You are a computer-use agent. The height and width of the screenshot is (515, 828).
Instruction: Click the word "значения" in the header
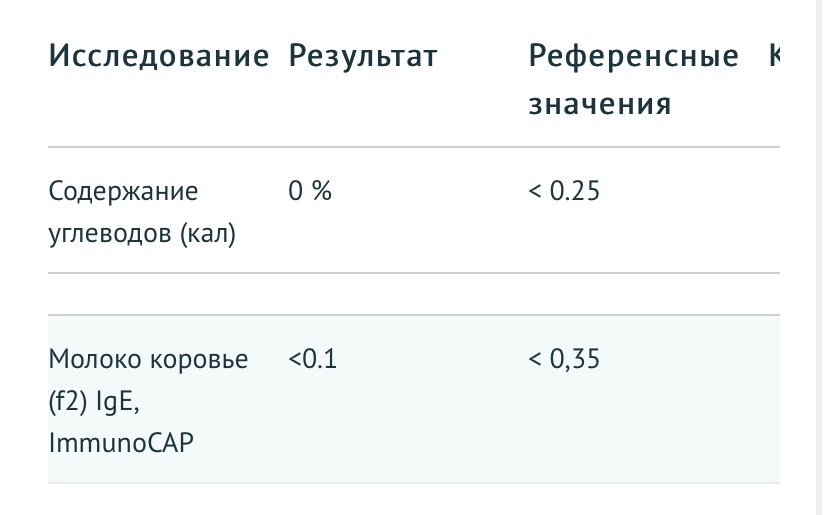point(599,104)
